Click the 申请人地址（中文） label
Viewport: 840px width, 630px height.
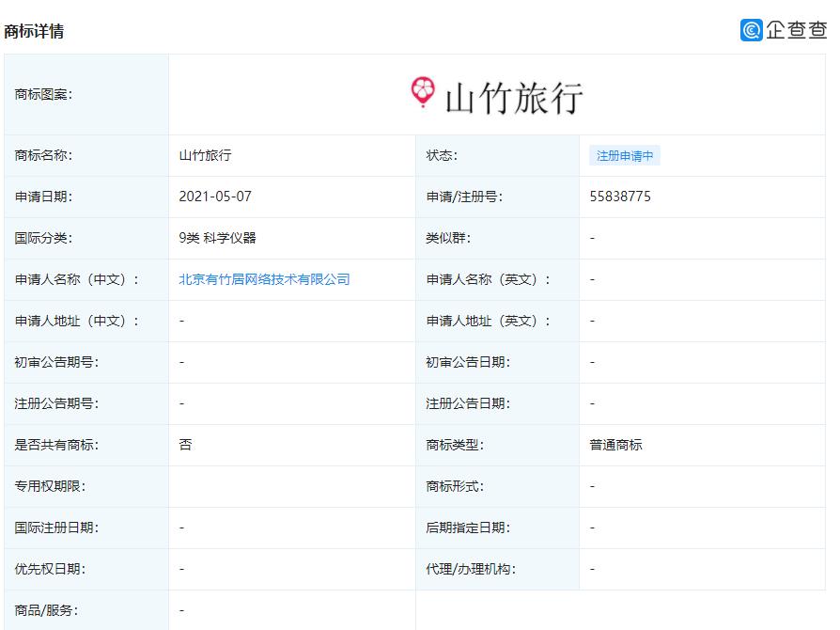point(77,322)
